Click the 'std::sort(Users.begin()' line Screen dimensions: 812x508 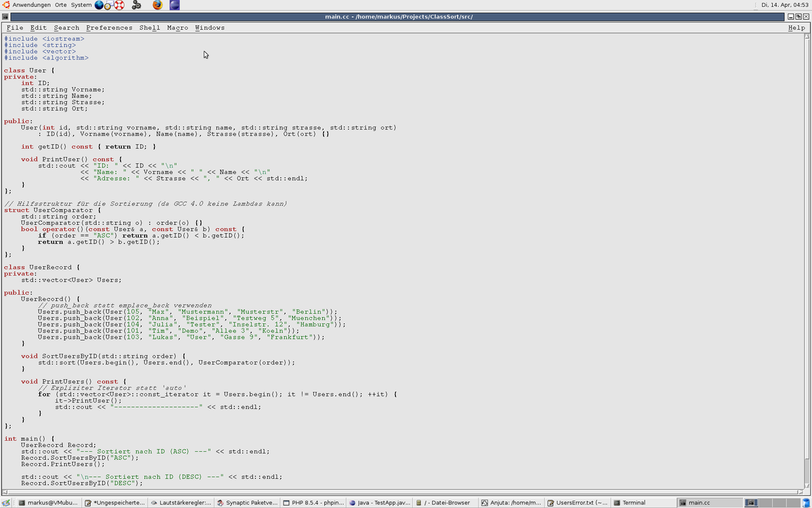(x=166, y=362)
